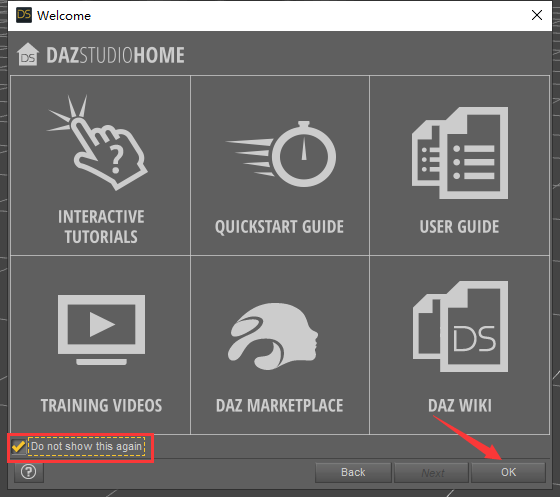The image size is (560, 497).
Task: Open the User Guide documents tile
Action: coord(460,165)
